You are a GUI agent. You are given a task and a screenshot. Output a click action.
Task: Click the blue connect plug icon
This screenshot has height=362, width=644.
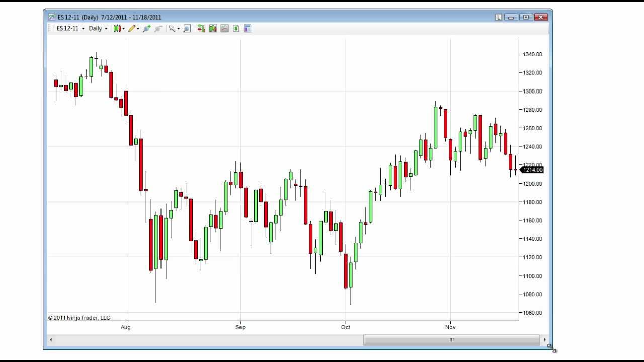coord(147,29)
